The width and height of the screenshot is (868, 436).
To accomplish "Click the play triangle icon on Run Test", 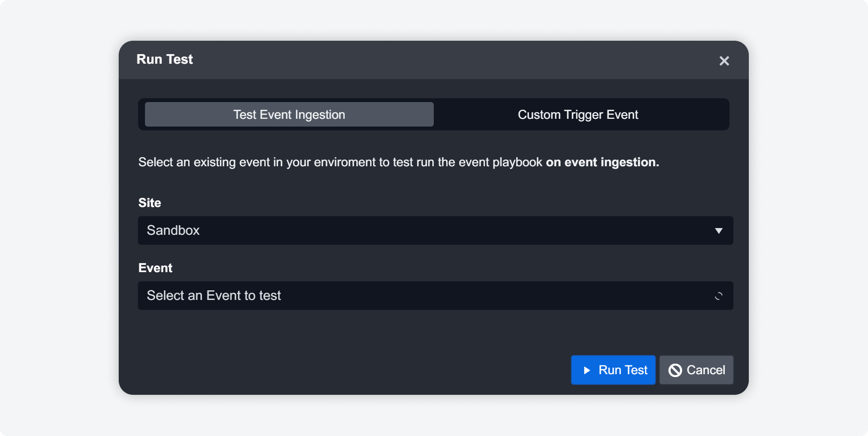I will tap(586, 370).
